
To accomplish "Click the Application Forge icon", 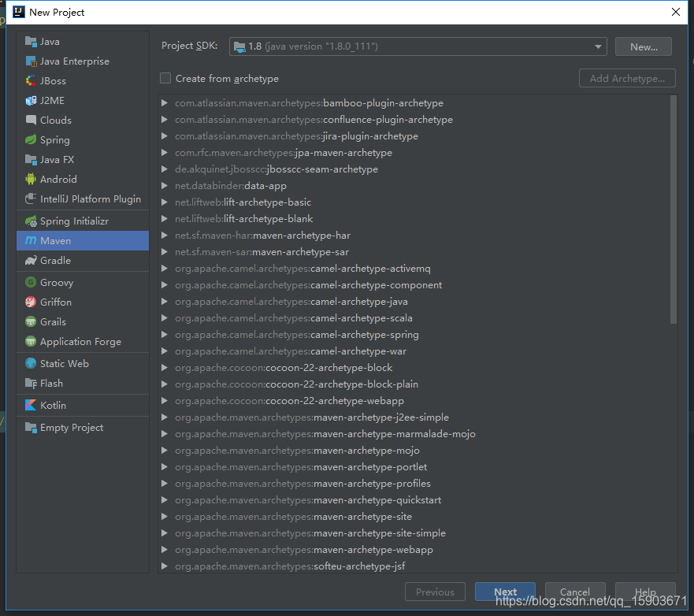I will click(x=31, y=342).
